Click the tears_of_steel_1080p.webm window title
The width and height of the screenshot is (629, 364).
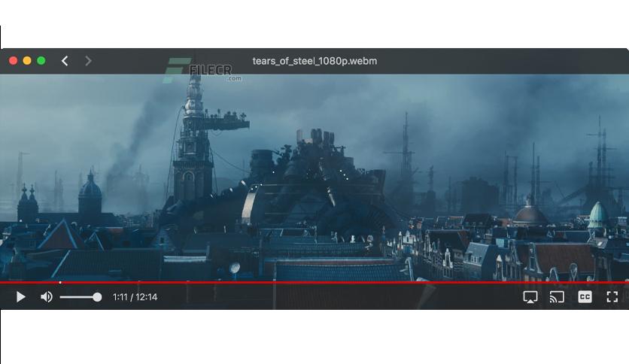click(x=314, y=61)
